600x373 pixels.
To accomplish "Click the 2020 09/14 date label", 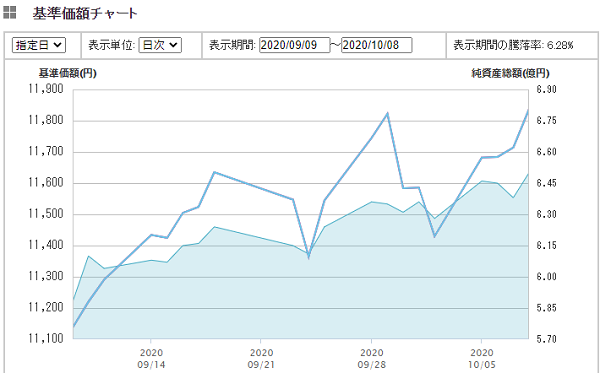I will point(151,358).
